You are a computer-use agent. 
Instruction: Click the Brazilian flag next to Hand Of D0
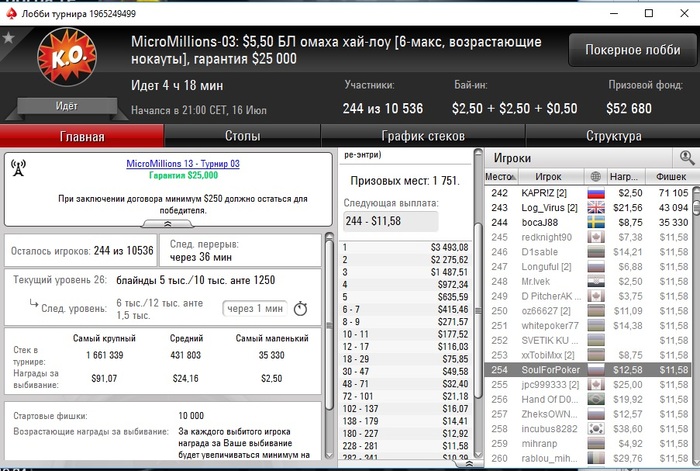596,399
